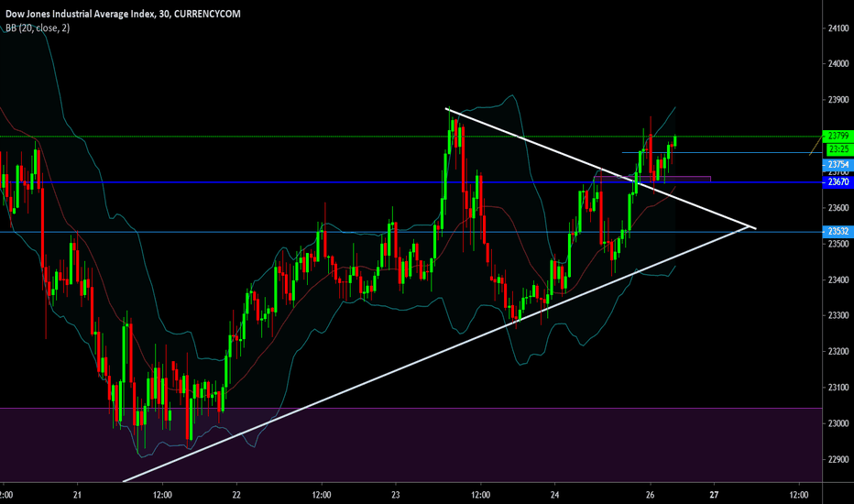Click the BB (20, close, 2) indicator label
The image size is (854, 504).
[x=38, y=27]
